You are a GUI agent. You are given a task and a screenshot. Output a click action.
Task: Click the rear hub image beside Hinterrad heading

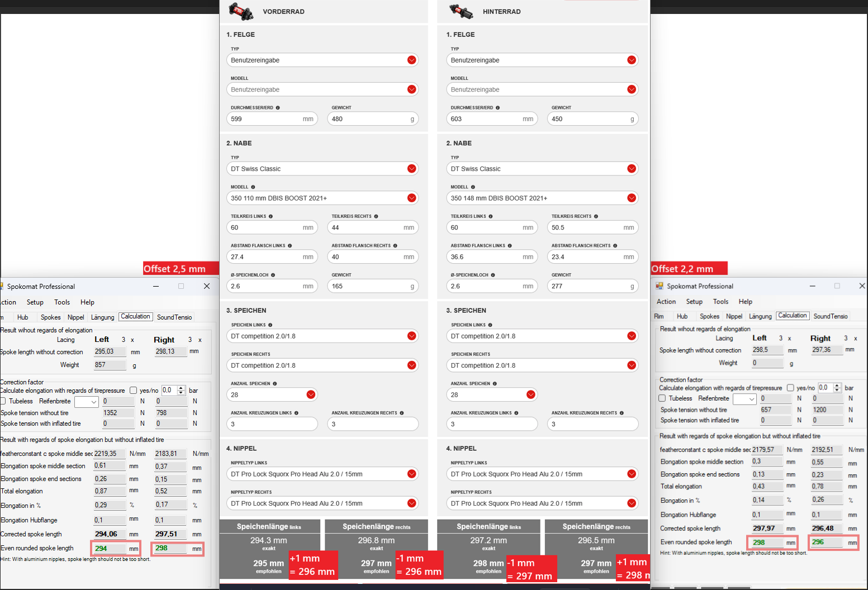461,11
